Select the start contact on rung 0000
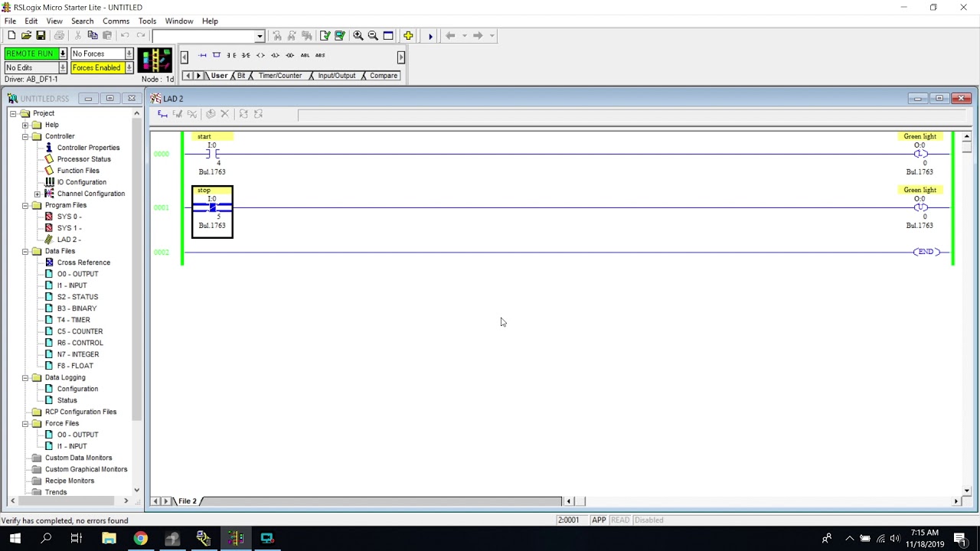The height and width of the screenshot is (551, 980). tap(212, 154)
